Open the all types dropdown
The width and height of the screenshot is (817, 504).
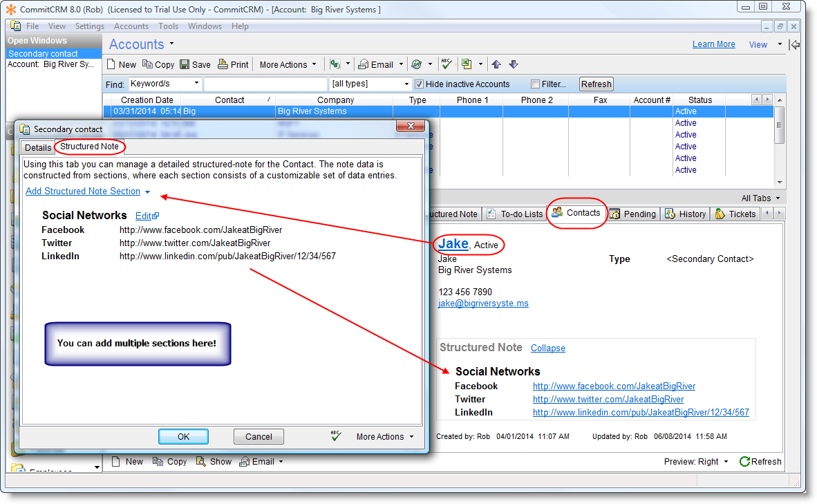tap(406, 84)
